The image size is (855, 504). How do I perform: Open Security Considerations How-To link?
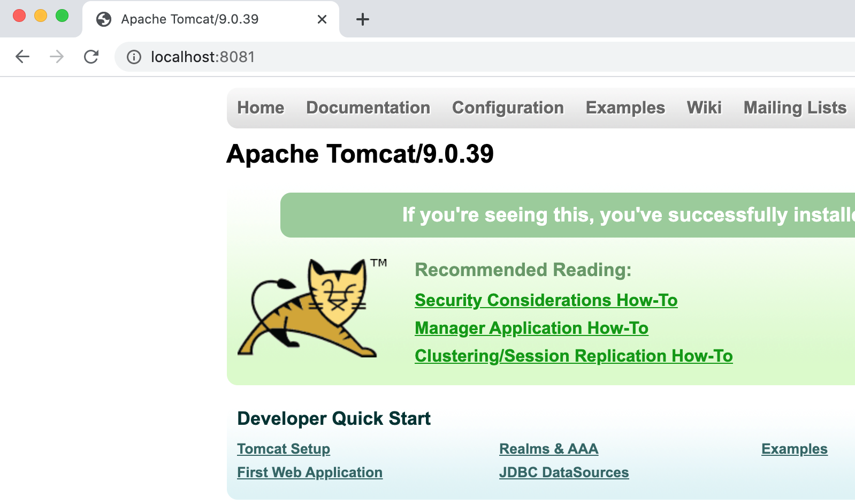point(546,300)
